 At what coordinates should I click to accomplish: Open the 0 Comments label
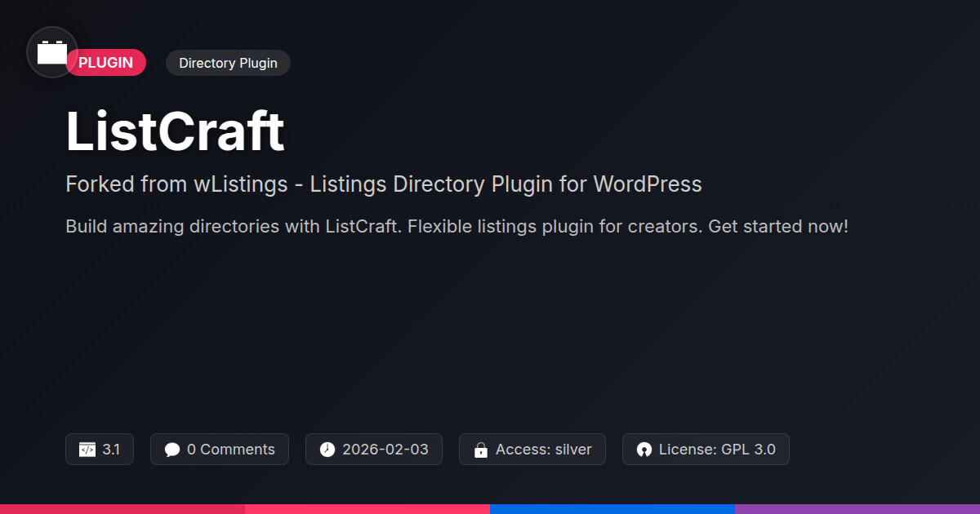click(x=230, y=450)
